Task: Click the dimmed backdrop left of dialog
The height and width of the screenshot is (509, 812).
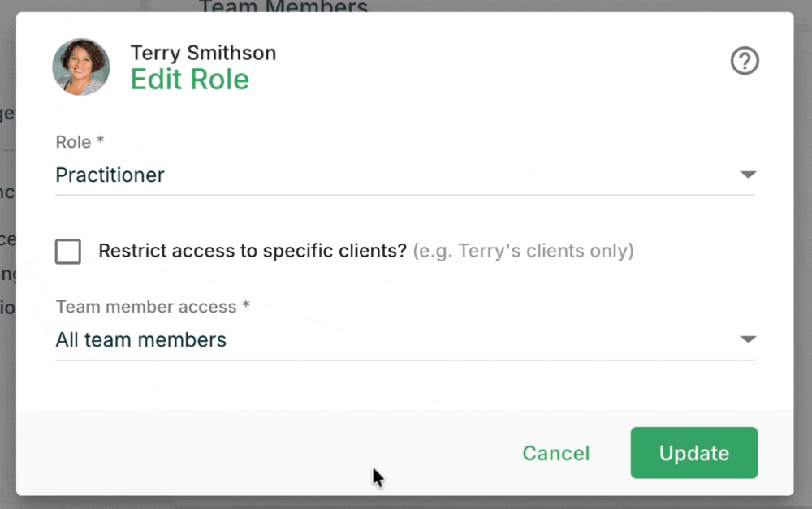Action: coord(7,362)
